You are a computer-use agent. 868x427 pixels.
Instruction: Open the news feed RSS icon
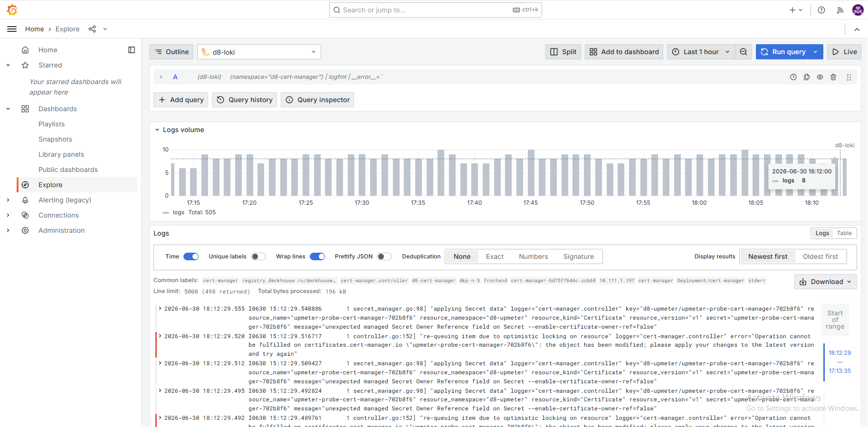pos(840,10)
